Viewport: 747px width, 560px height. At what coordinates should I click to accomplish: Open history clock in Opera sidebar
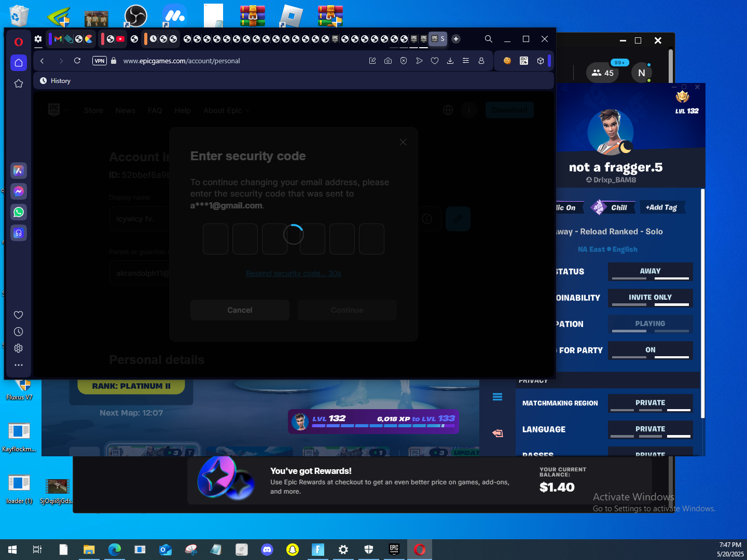coord(19,331)
